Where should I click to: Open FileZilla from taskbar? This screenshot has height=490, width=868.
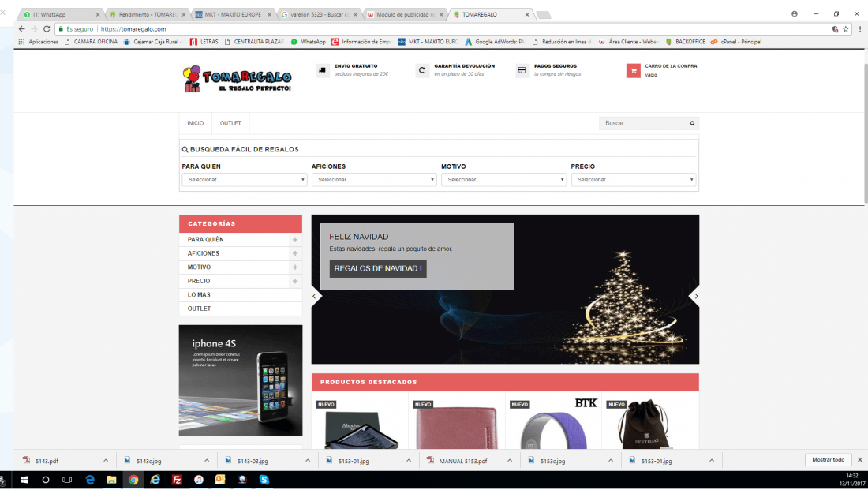(177, 480)
